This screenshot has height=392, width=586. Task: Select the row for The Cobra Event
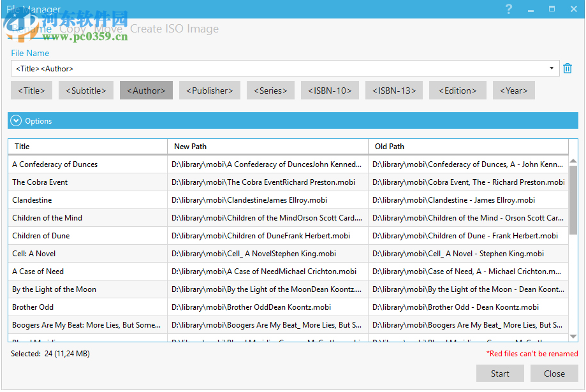pyautogui.click(x=87, y=182)
